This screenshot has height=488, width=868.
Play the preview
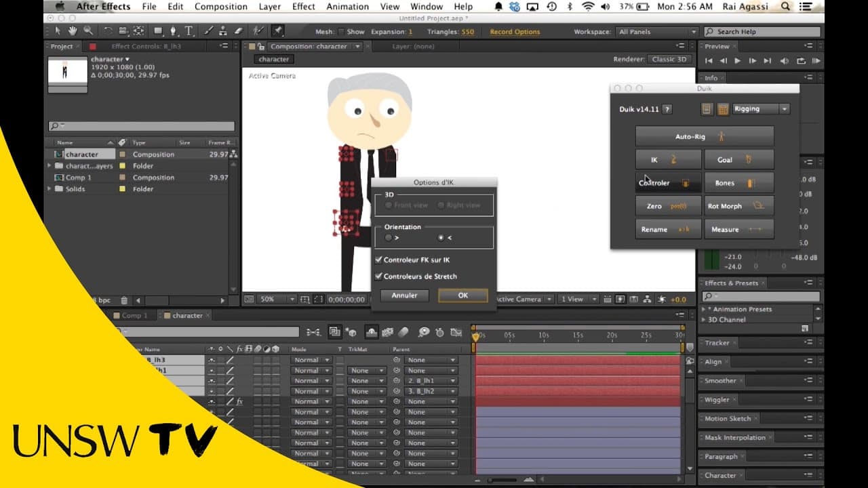pos(738,61)
